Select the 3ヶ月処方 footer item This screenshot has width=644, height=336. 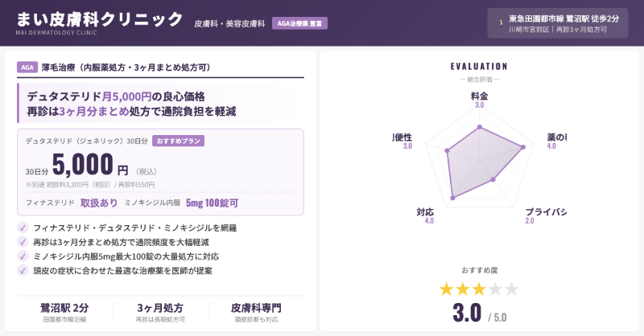pyautogui.click(x=160, y=312)
